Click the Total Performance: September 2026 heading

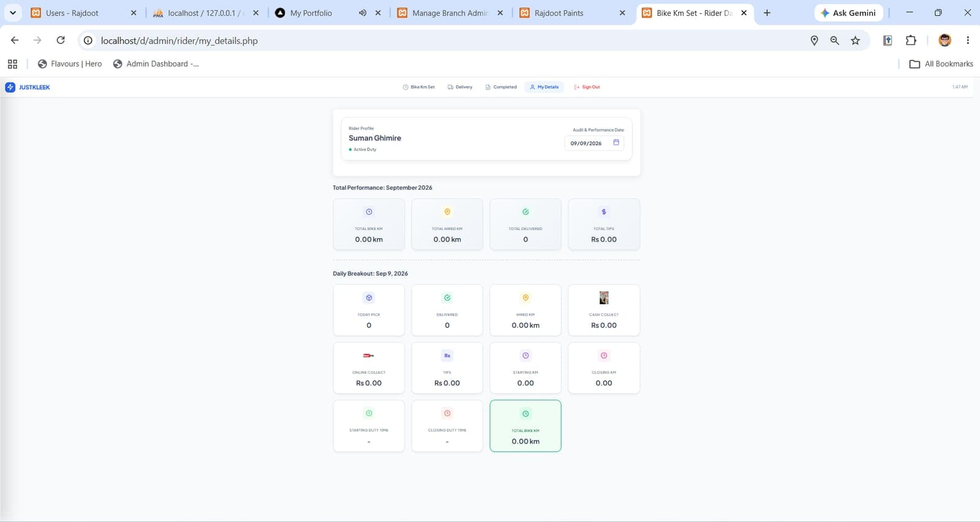coord(382,188)
